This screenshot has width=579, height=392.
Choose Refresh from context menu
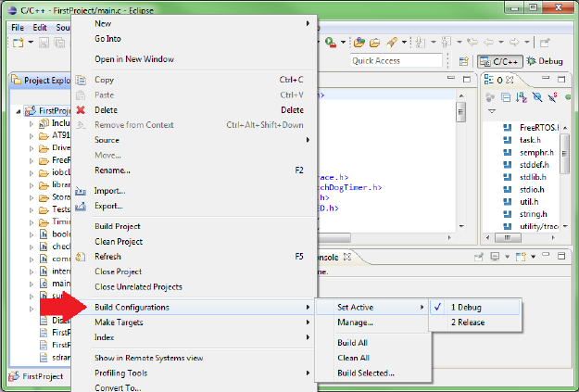click(195, 257)
